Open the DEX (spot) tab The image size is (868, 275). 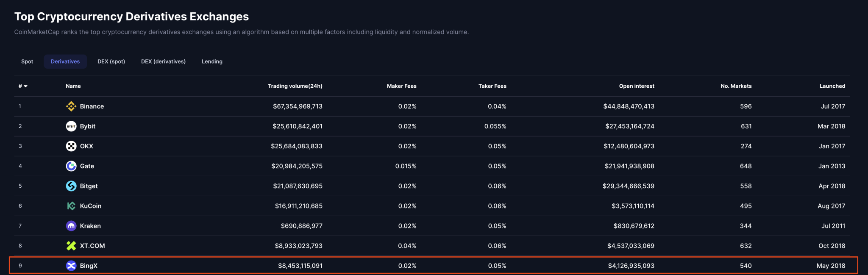111,61
